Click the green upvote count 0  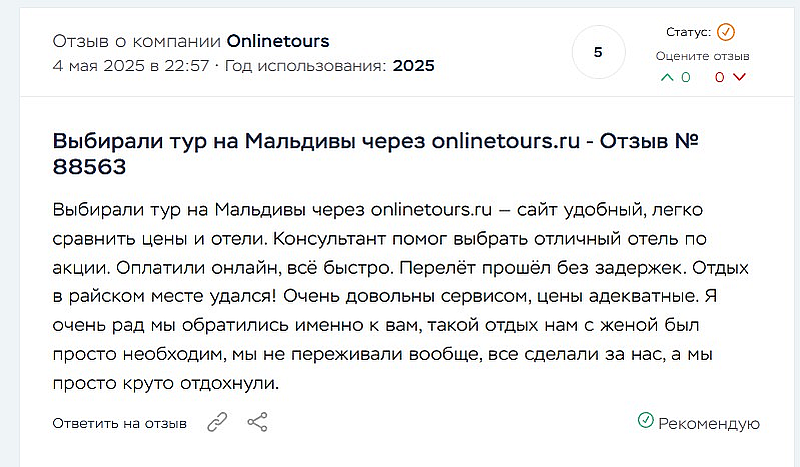click(x=686, y=77)
